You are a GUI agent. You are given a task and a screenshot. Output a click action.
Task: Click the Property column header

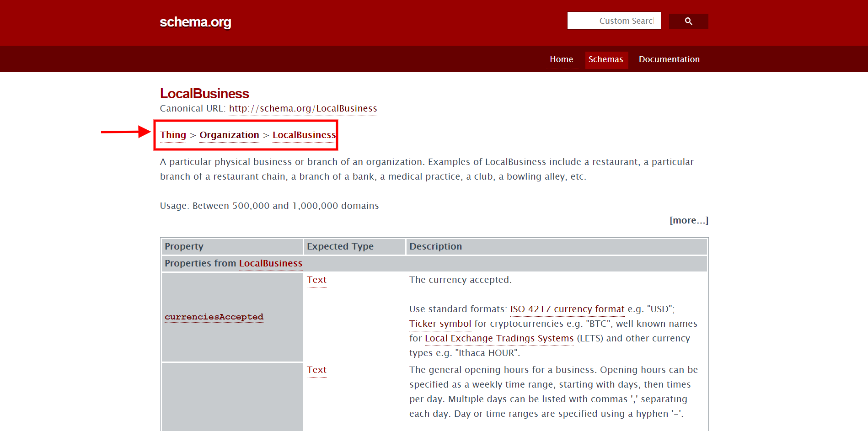coord(232,247)
